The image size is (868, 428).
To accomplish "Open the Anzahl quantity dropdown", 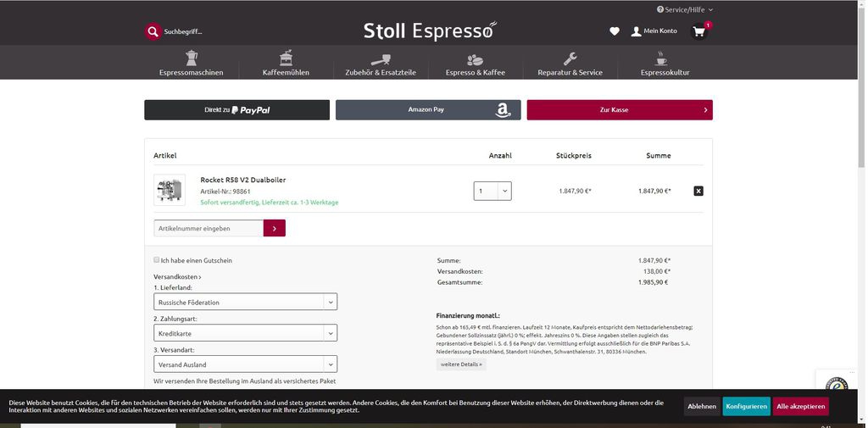I will (492, 191).
